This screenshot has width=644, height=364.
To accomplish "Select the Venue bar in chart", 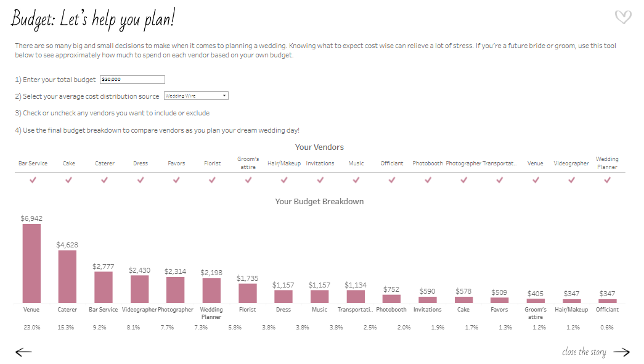I will click(x=31, y=263).
